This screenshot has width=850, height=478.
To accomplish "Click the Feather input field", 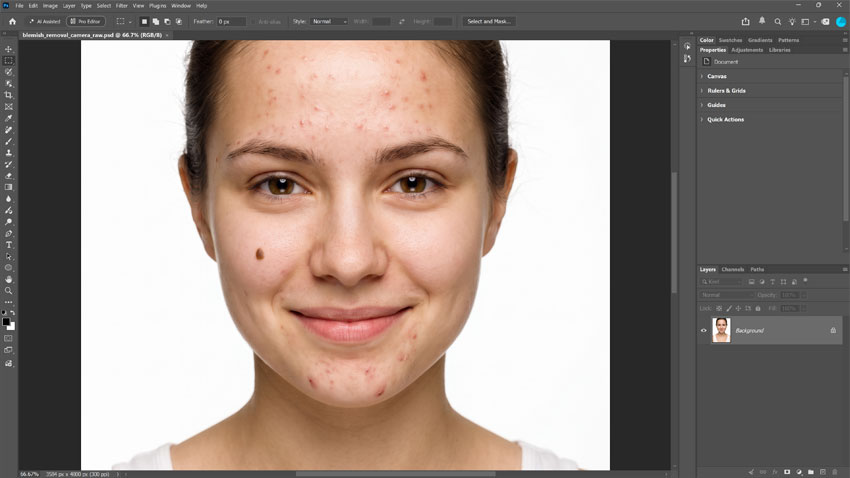I will [231, 22].
